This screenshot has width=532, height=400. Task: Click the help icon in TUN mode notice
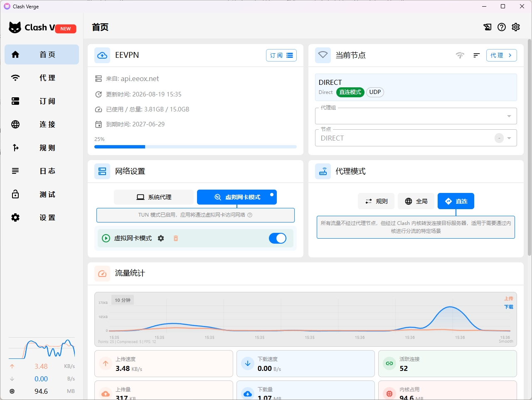(250, 215)
